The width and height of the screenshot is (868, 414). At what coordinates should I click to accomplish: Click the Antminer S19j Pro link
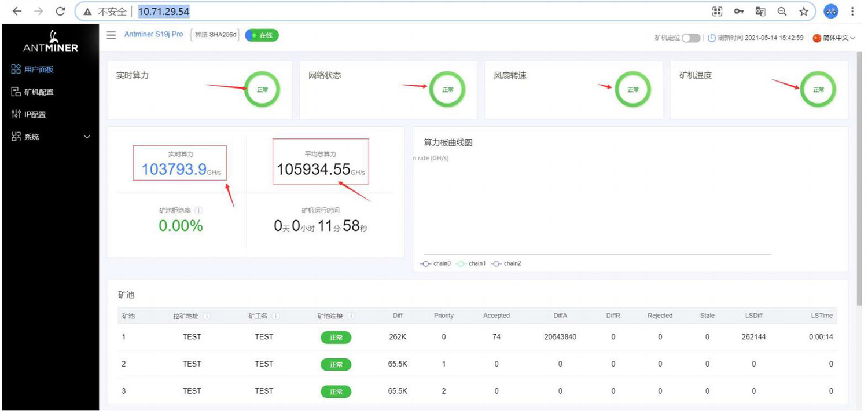pyautogui.click(x=153, y=35)
